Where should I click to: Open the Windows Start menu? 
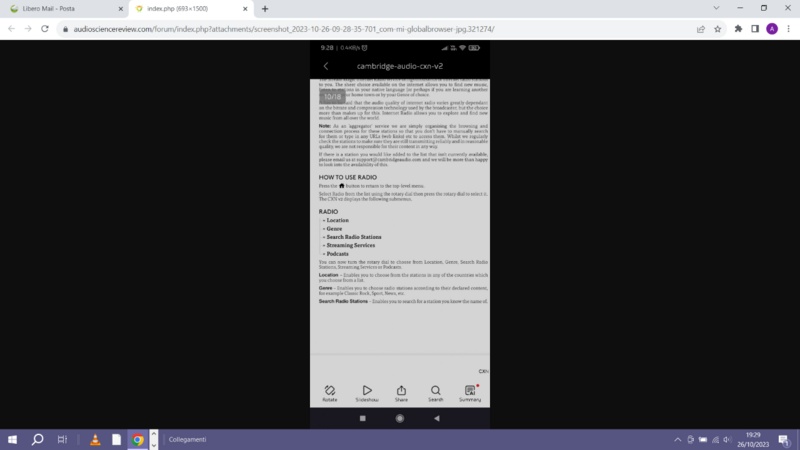coord(12,439)
